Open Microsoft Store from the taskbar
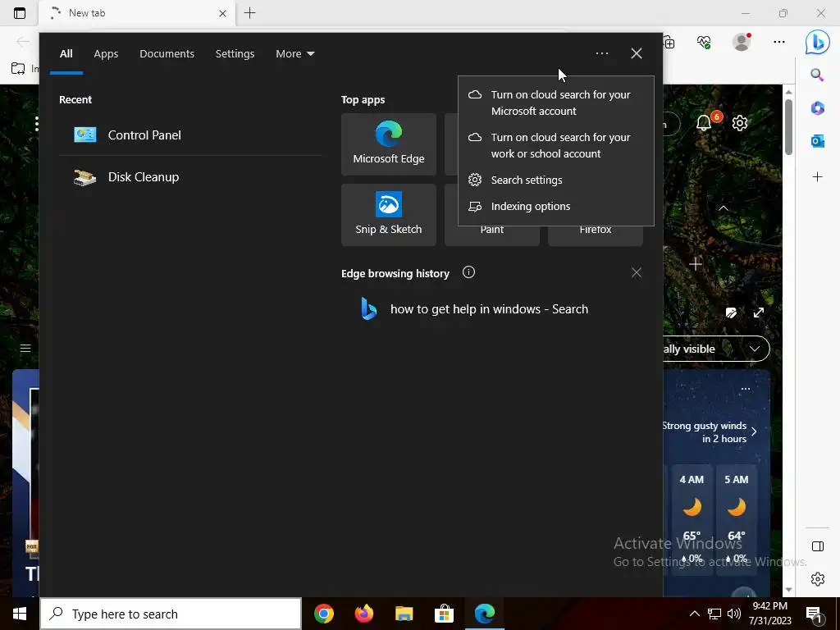This screenshot has width=840, height=630. pos(444,614)
